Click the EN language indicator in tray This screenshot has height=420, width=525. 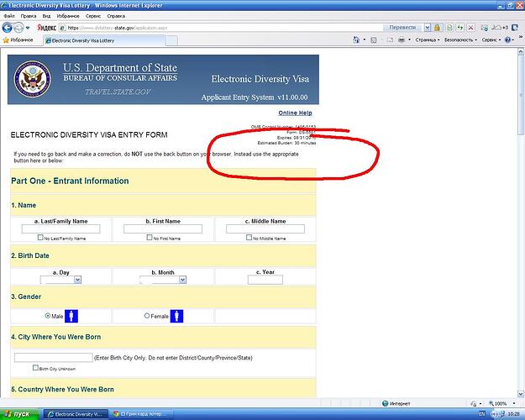(x=482, y=414)
